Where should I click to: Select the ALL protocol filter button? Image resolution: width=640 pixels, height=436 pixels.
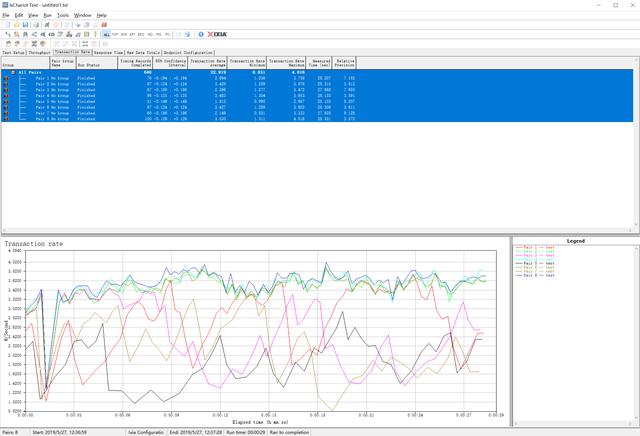coord(107,34)
